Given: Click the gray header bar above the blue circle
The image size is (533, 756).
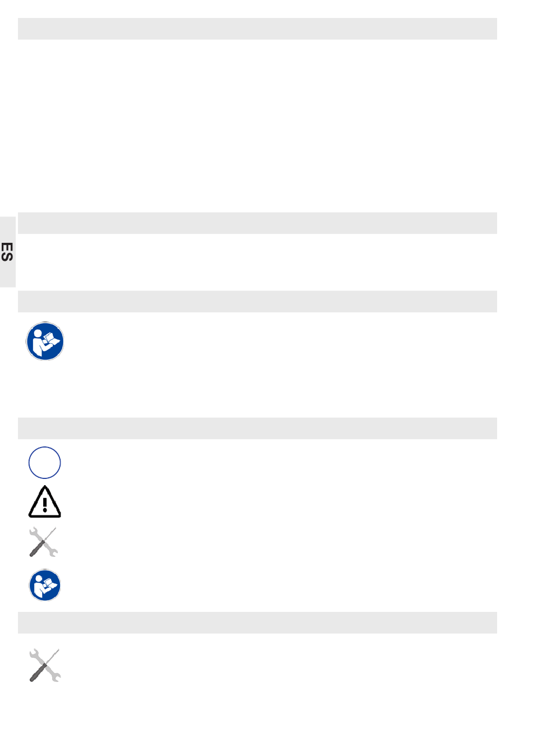Looking at the screenshot, I should tap(258, 428).
